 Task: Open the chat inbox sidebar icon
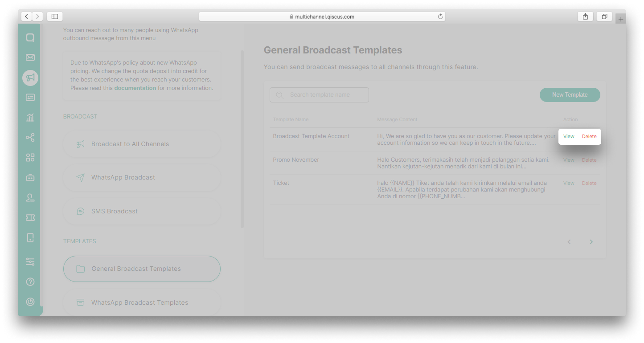(30, 37)
